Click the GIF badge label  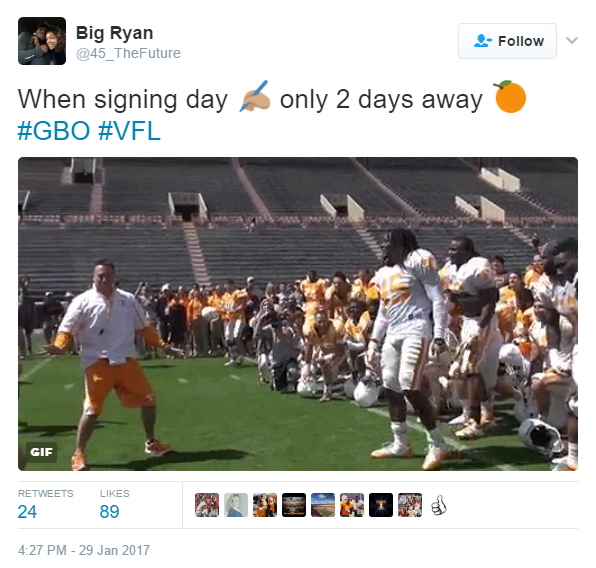[x=41, y=452]
